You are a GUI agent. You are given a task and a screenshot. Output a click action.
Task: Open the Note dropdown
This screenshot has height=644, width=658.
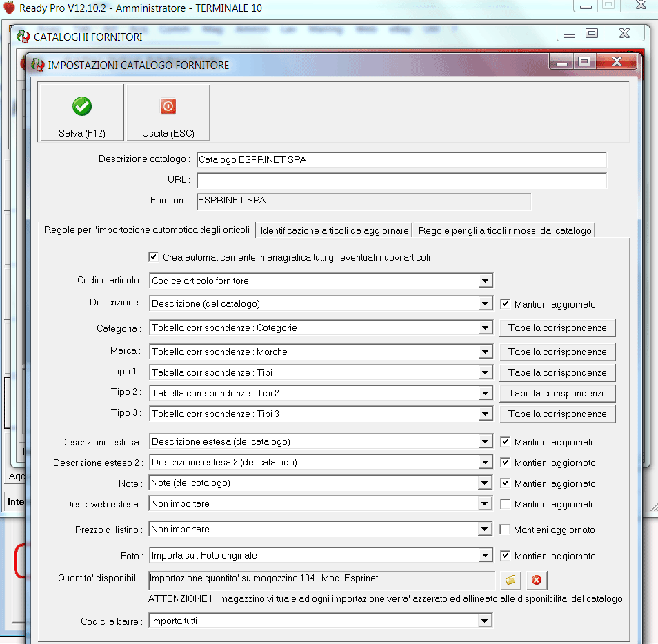point(485,483)
